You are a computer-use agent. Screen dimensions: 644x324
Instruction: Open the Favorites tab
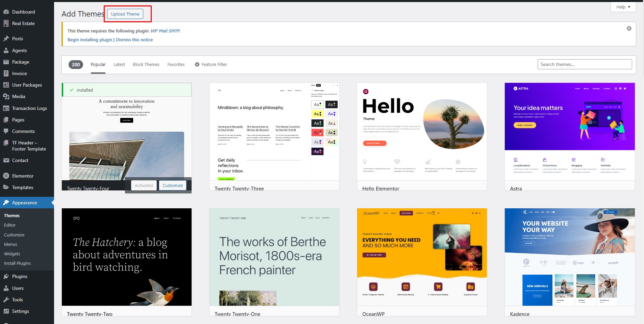176,65
